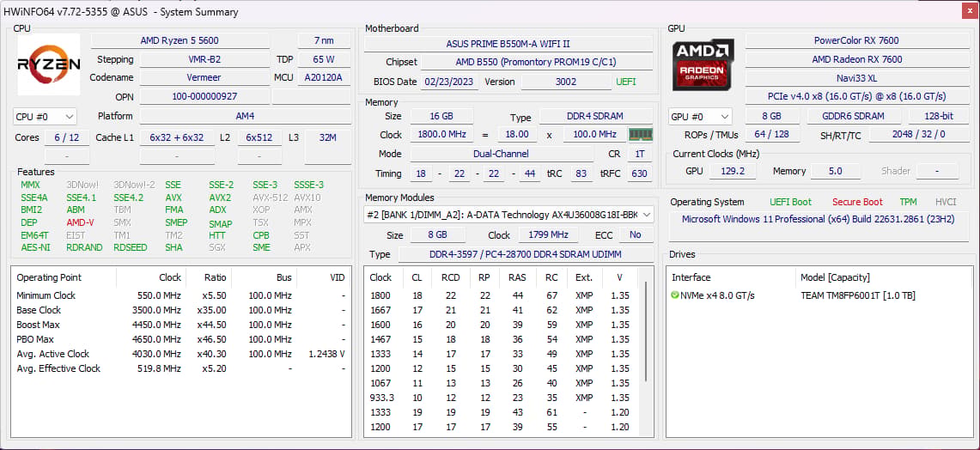Image resolution: width=980 pixels, height=450 pixels.
Task: Click the RDSEED feature label
Action: coord(130,247)
